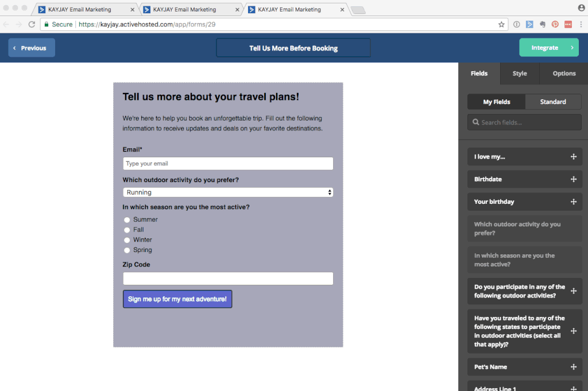This screenshot has width=588, height=391.
Task: Click the Integrate button
Action: click(548, 48)
